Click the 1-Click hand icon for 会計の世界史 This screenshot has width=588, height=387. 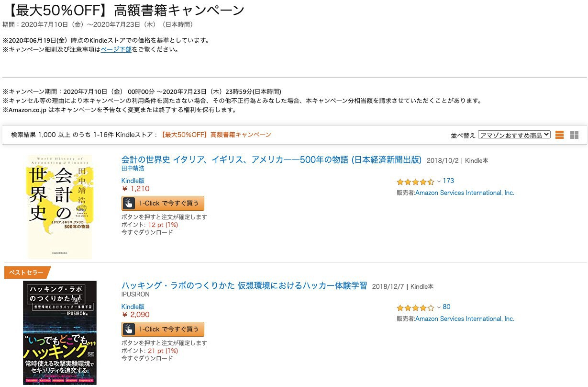tap(129, 203)
